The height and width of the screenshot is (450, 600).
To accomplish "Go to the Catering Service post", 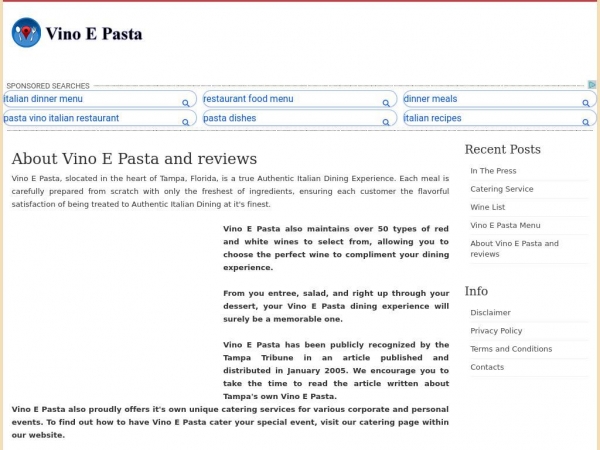I will (502, 189).
